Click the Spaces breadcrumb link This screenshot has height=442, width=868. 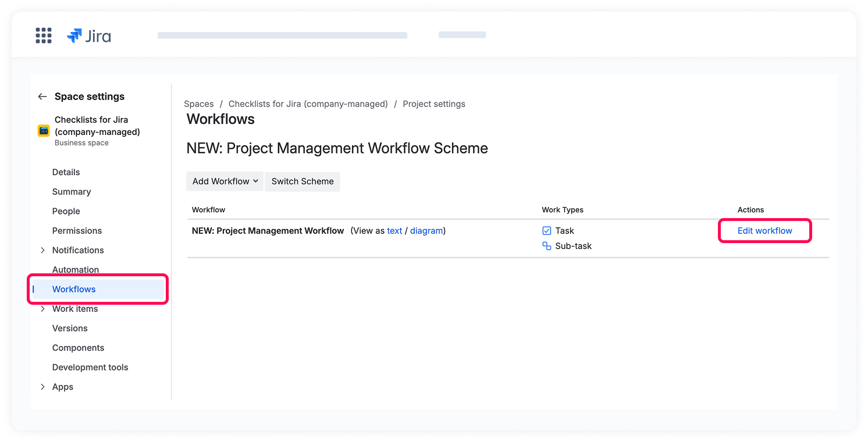tap(199, 104)
